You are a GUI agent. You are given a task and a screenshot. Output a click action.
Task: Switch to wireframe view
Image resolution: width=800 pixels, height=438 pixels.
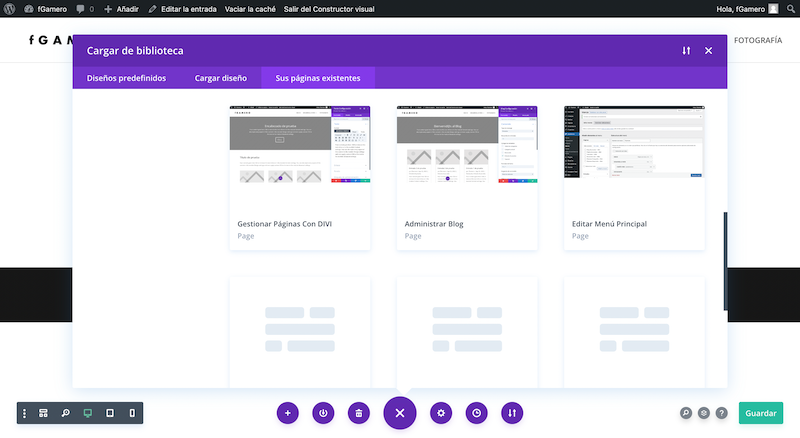point(43,413)
